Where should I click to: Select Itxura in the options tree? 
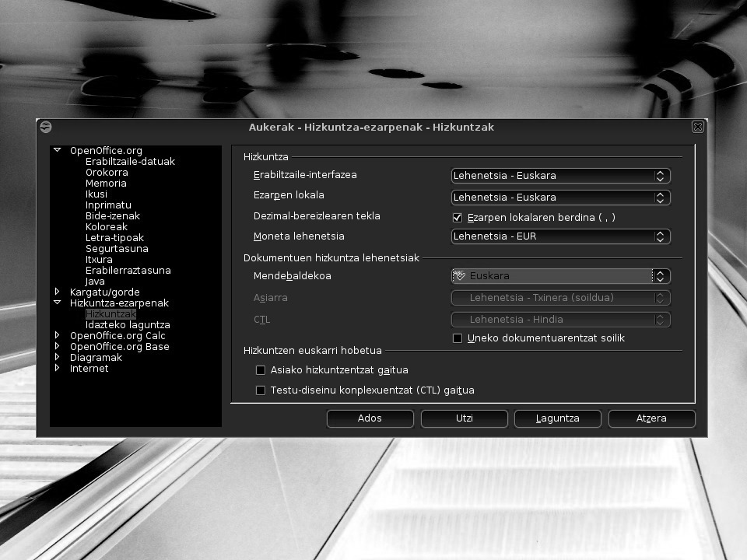tap(99, 260)
